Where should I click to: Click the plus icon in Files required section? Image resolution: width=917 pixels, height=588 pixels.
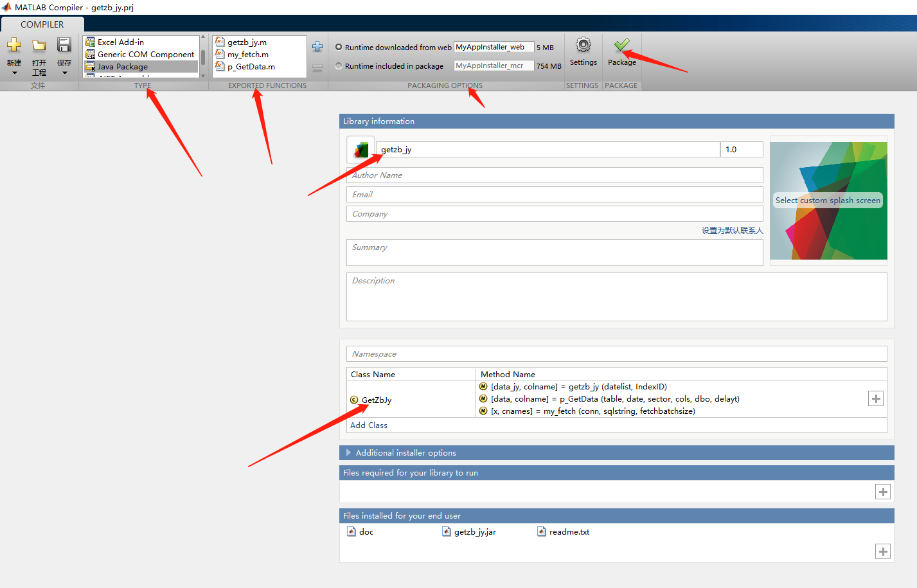click(882, 491)
